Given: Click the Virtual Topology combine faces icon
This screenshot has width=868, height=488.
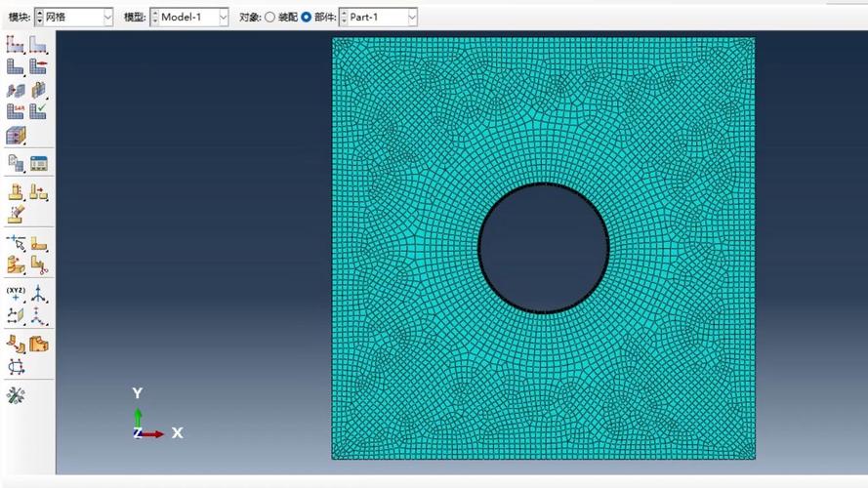Looking at the screenshot, I should 39,243.
